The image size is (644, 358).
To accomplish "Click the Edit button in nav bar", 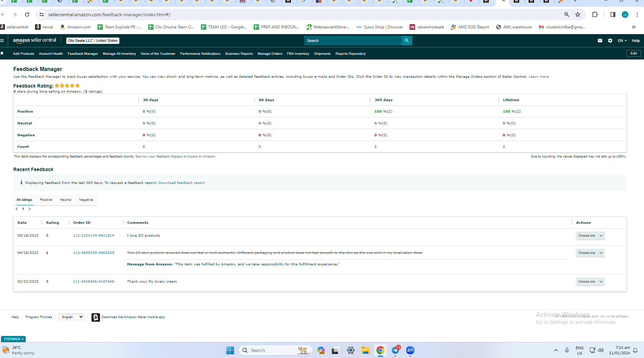I will [634, 53].
